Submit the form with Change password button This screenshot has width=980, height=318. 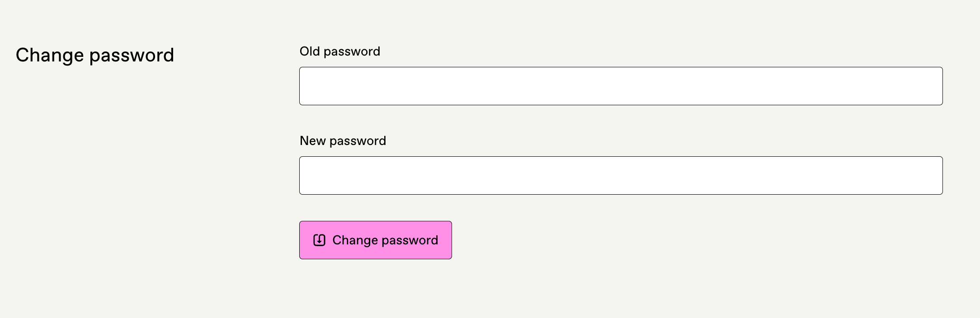[x=375, y=240]
